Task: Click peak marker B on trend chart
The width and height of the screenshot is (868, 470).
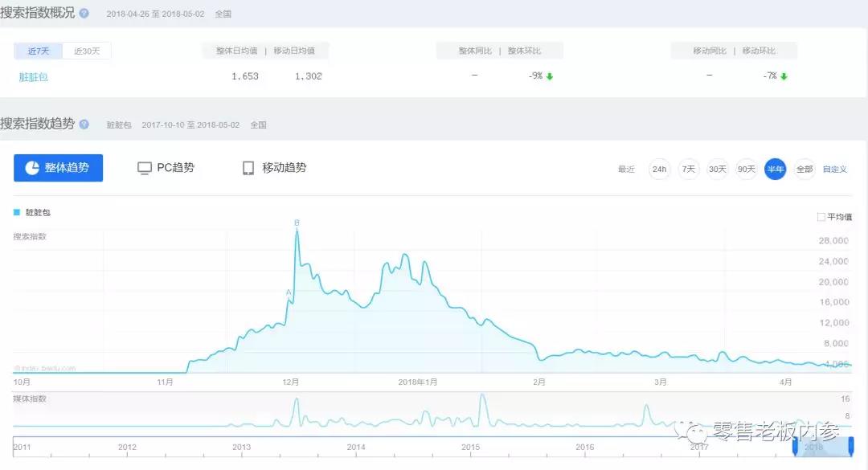Action: point(297,223)
